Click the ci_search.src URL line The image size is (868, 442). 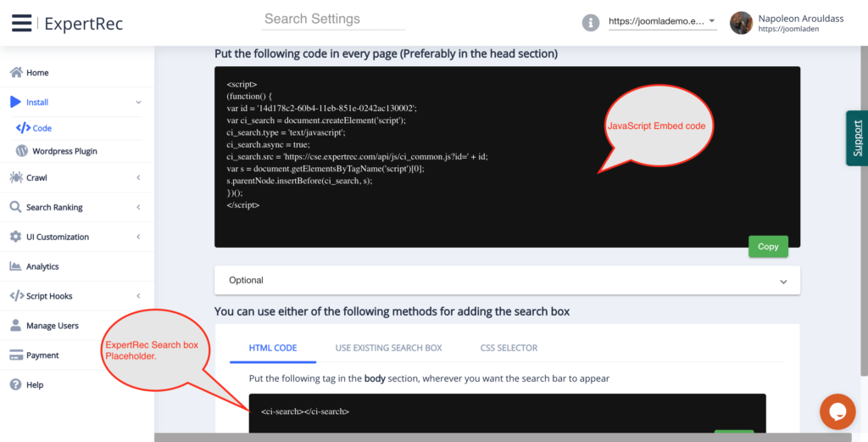pos(357,157)
